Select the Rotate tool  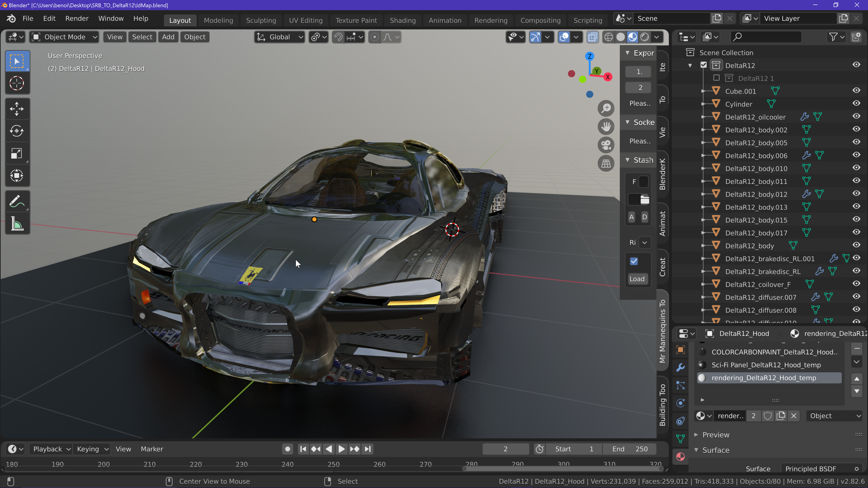[17, 131]
